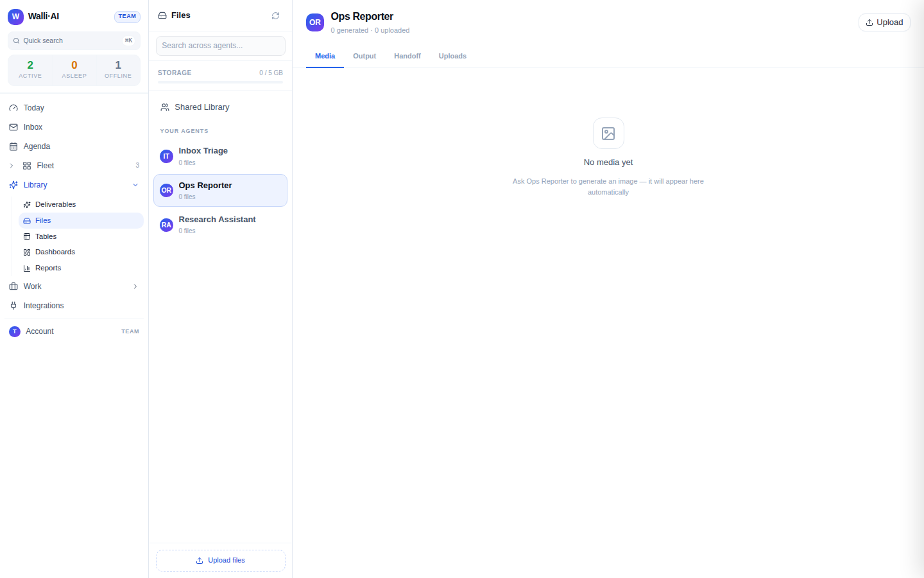This screenshot has width=924, height=578.
Task: Click the Fleet count badge 3
Action: (137, 166)
